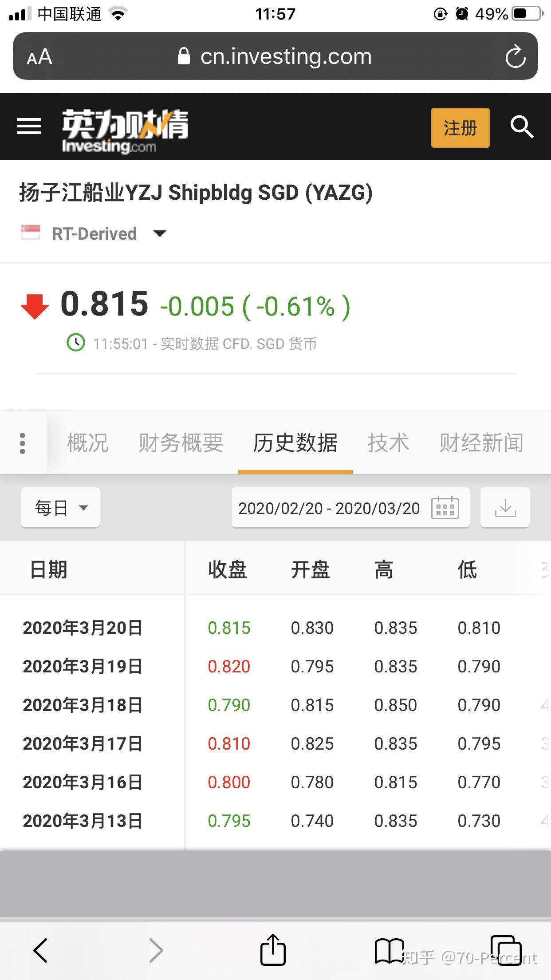Screen dimensions: 551x980
Task: Tap the rotation lock status icon
Action: click(440, 14)
